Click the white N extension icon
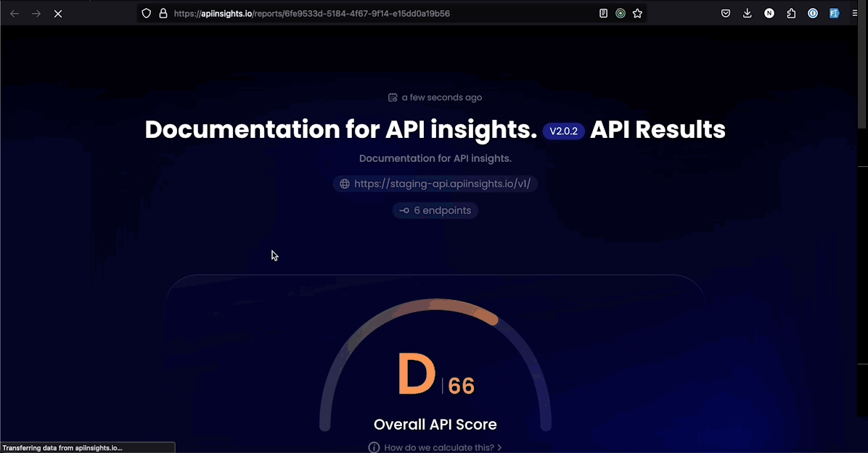868x453 pixels. click(x=769, y=13)
